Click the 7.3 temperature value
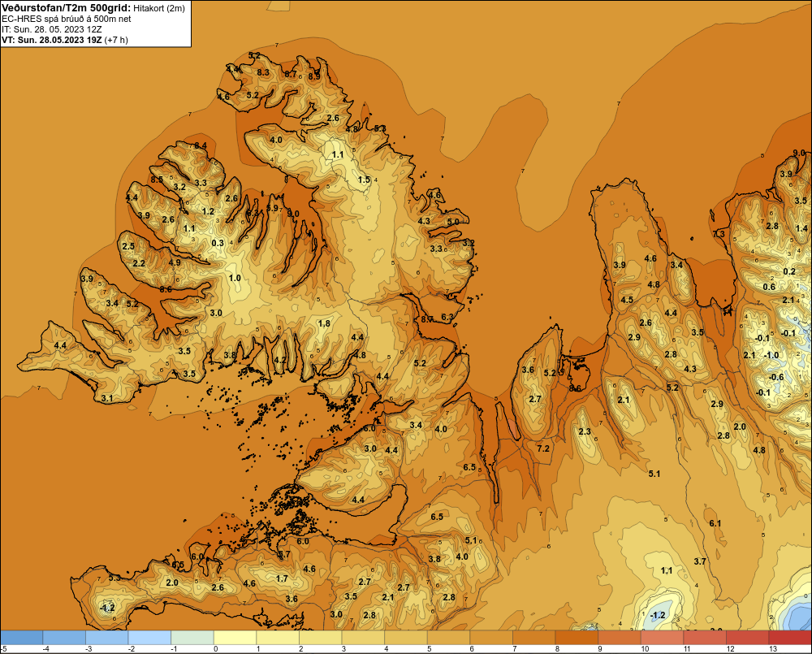812x654 pixels. [x=719, y=234]
